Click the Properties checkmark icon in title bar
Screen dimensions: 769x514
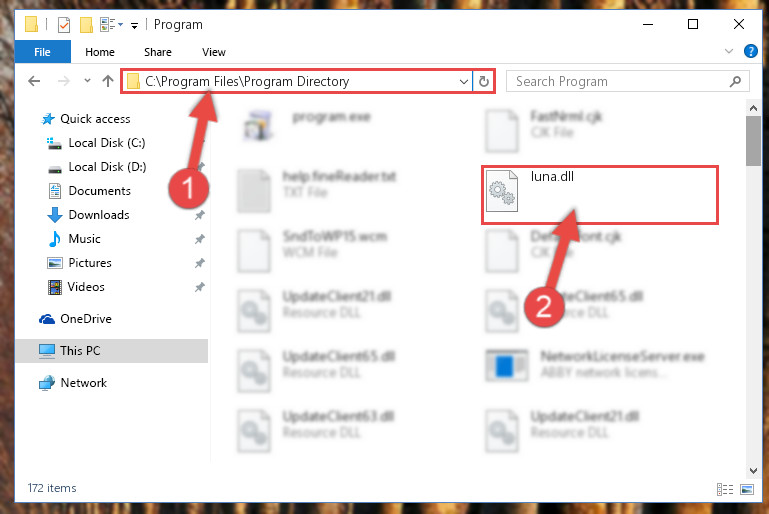[x=64, y=25]
